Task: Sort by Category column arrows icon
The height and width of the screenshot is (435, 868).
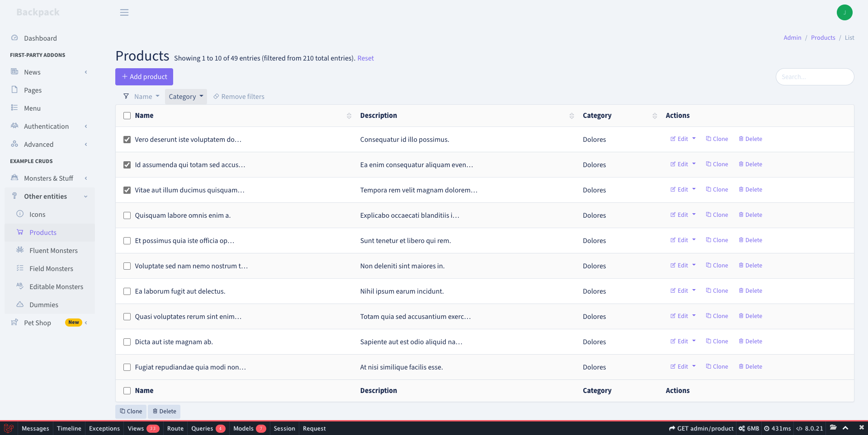Action: click(x=655, y=116)
